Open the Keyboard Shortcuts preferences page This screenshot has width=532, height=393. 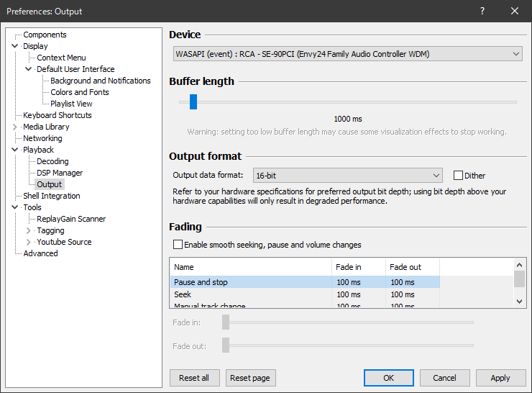(58, 115)
